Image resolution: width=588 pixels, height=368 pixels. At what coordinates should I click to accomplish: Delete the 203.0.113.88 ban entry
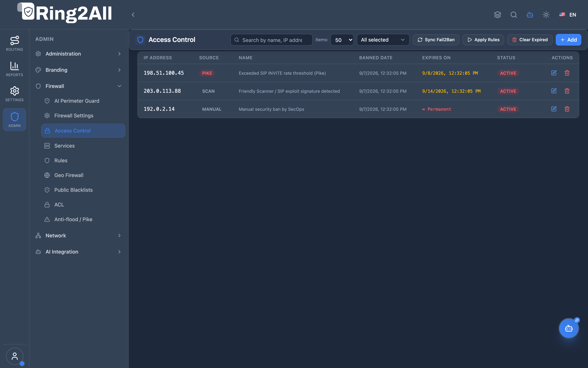(567, 91)
